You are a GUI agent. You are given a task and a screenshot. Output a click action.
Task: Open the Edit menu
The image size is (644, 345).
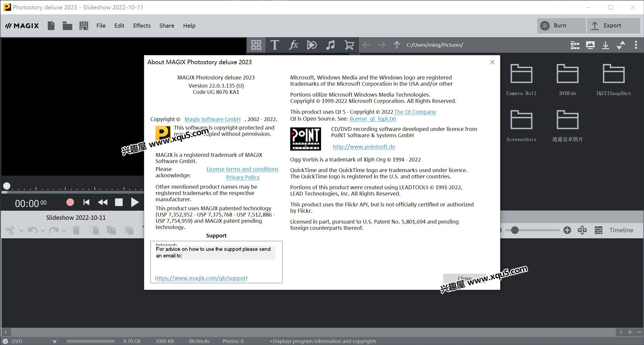tap(119, 26)
